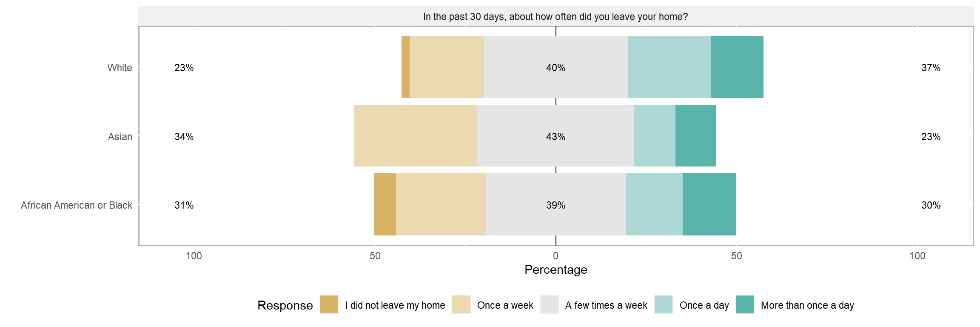Click the "Once a week" legend swatch
The image size is (980, 327).
click(x=461, y=304)
